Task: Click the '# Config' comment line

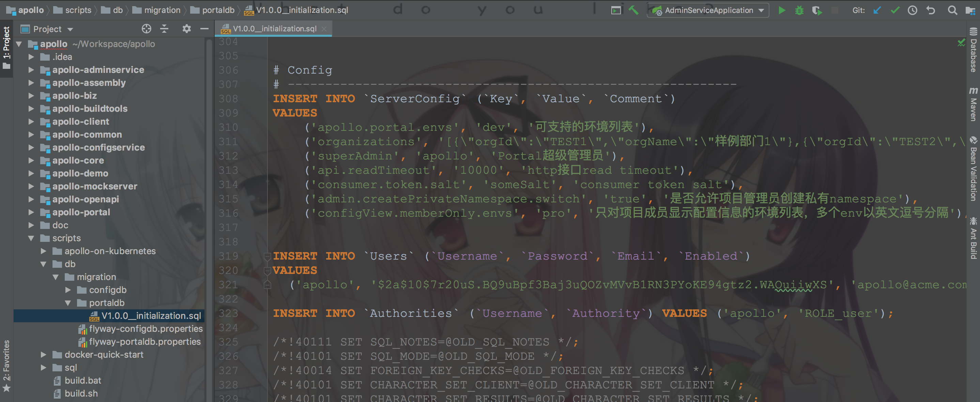Action: coord(303,70)
